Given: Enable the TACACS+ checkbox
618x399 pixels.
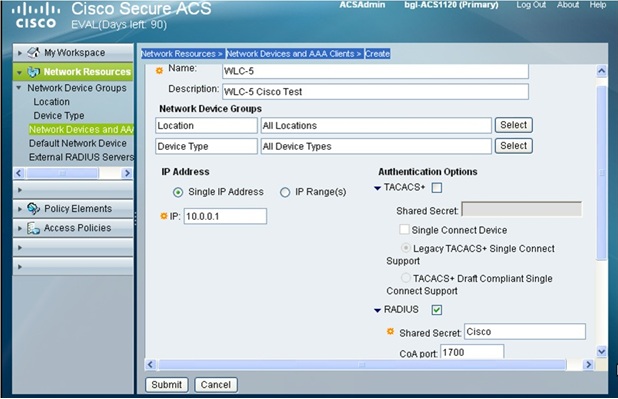Looking at the screenshot, I should click(437, 188).
